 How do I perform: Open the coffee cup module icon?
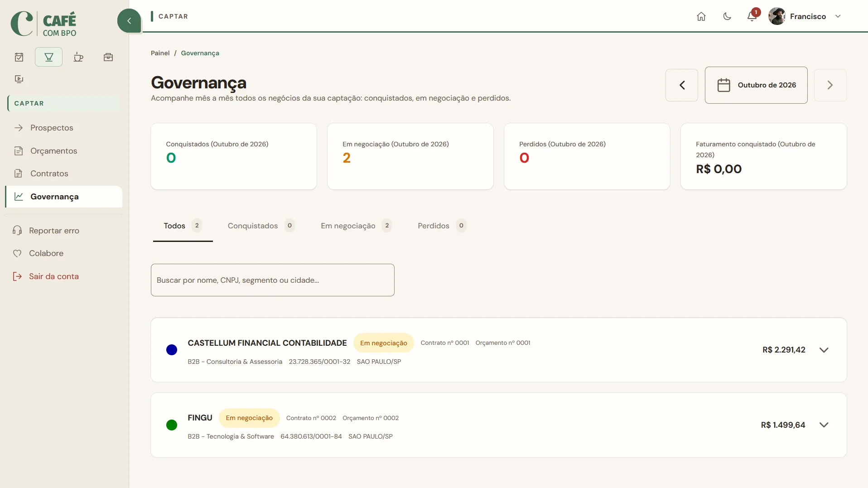78,57
